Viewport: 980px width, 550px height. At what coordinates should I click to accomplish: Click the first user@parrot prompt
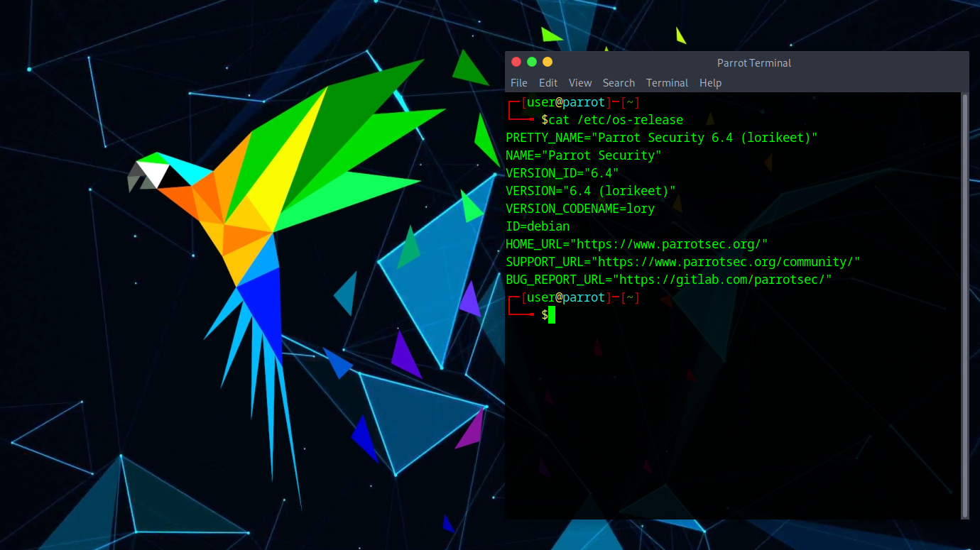pyautogui.click(x=566, y=102)
